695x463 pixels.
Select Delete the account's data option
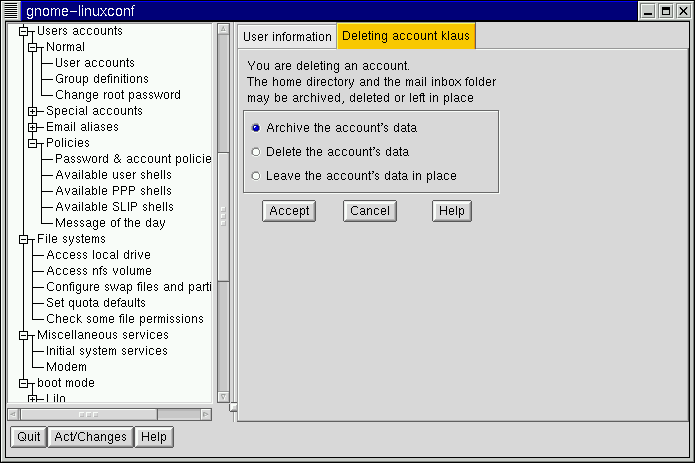(256, 152)
